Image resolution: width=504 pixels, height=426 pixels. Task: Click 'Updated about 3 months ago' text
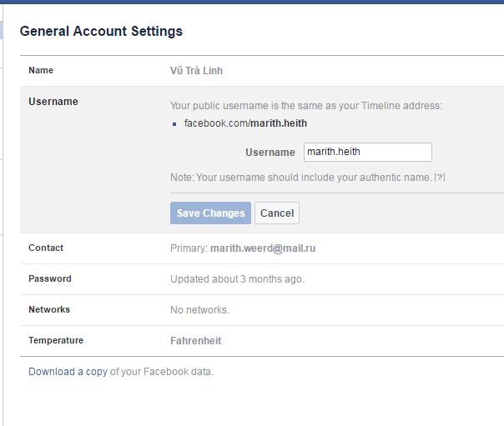tap(237, 279)
